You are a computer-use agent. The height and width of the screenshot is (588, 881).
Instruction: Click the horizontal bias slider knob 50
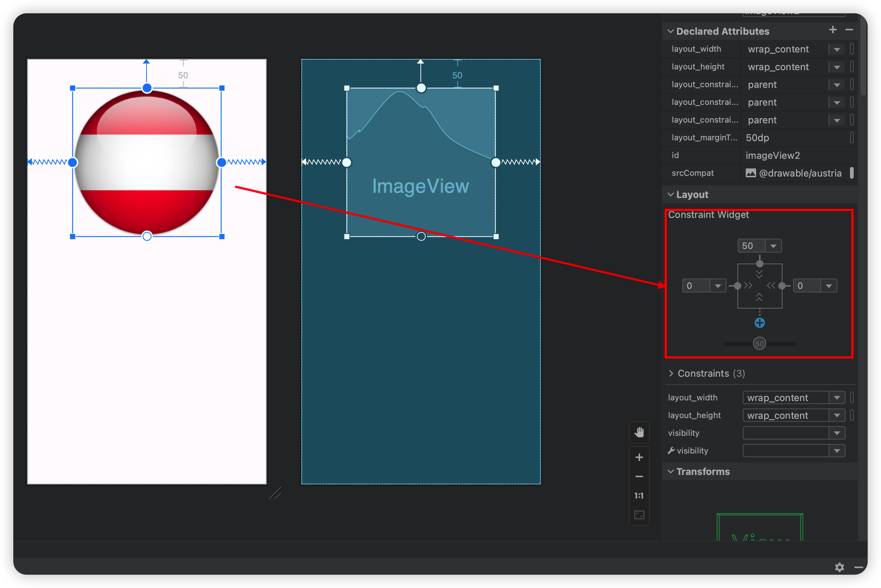click(x=759, y=343)
